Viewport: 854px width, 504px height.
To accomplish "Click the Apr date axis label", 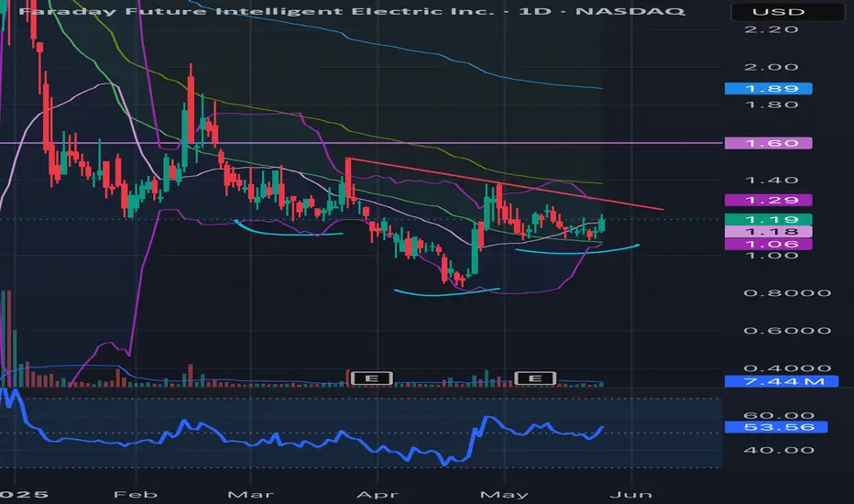I will click(377, 494).
